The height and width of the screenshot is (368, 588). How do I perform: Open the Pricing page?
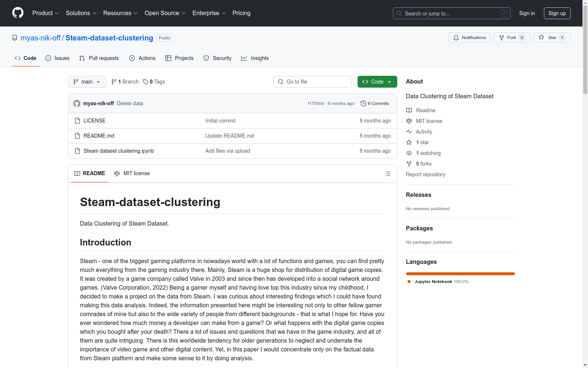click(x=241, y=13)
